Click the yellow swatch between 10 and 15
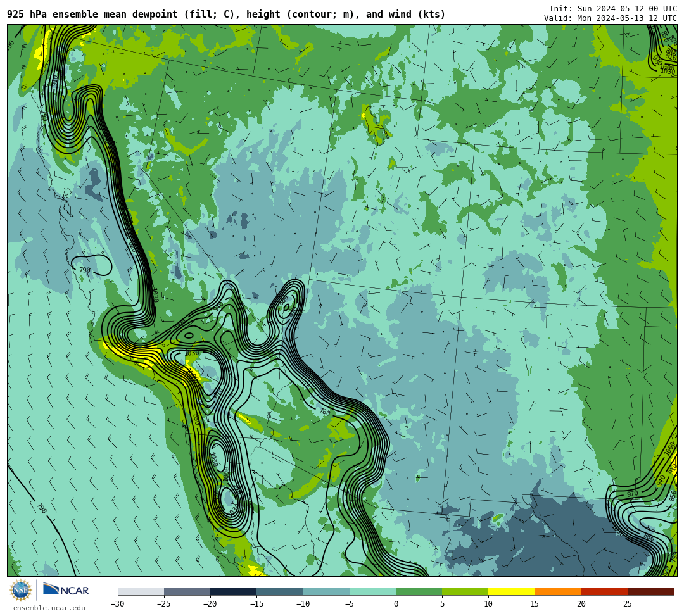This screenshot has width=684, height=616. click(x=511, y=591)
